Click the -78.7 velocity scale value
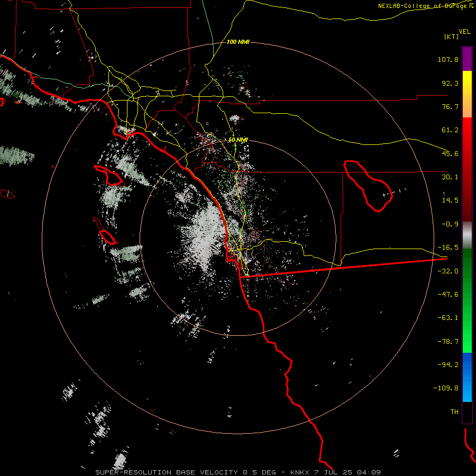The height and width of the screenshot is (476, 476). click(448, 342)
